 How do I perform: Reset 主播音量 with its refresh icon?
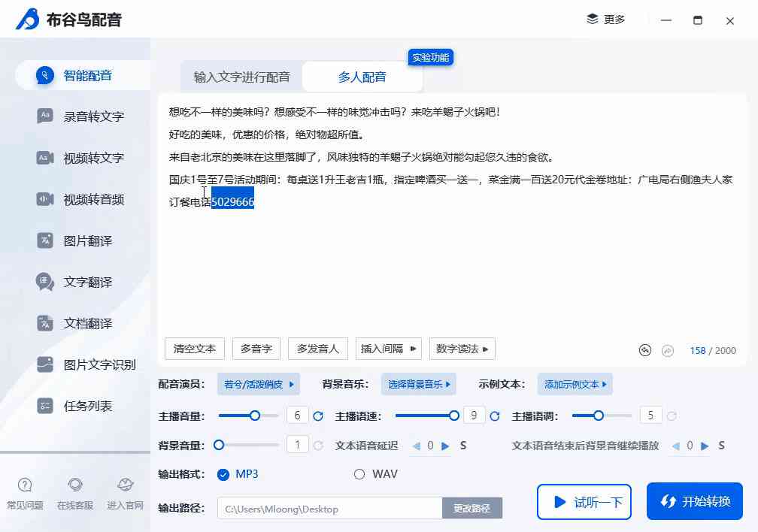(318, 416)
